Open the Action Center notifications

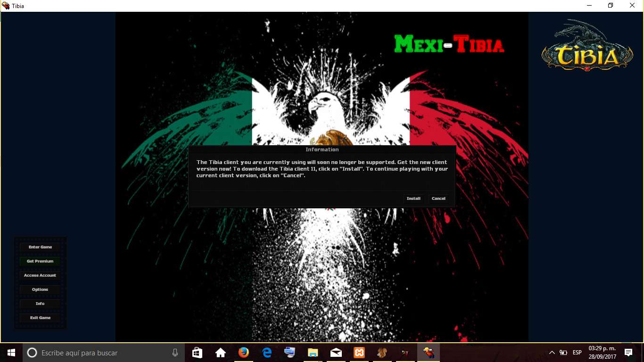click(x=628, y=353)
